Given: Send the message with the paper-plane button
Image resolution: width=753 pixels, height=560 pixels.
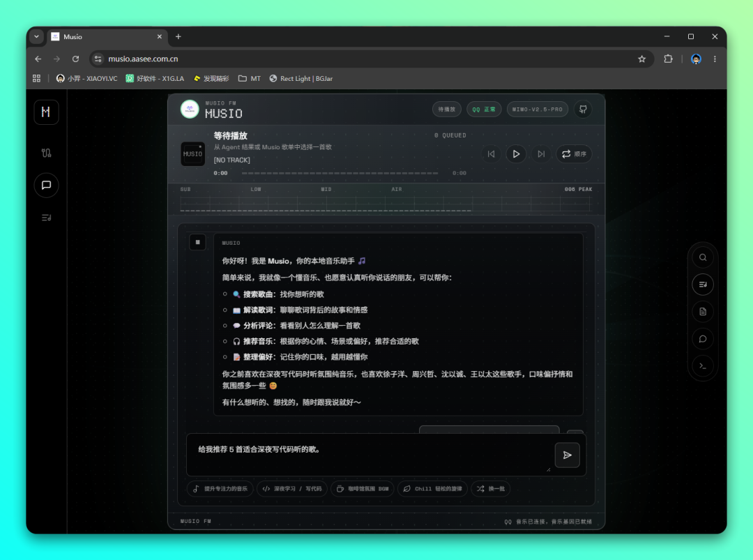Looking at the screenshot, I should click(x=567, y=455).
